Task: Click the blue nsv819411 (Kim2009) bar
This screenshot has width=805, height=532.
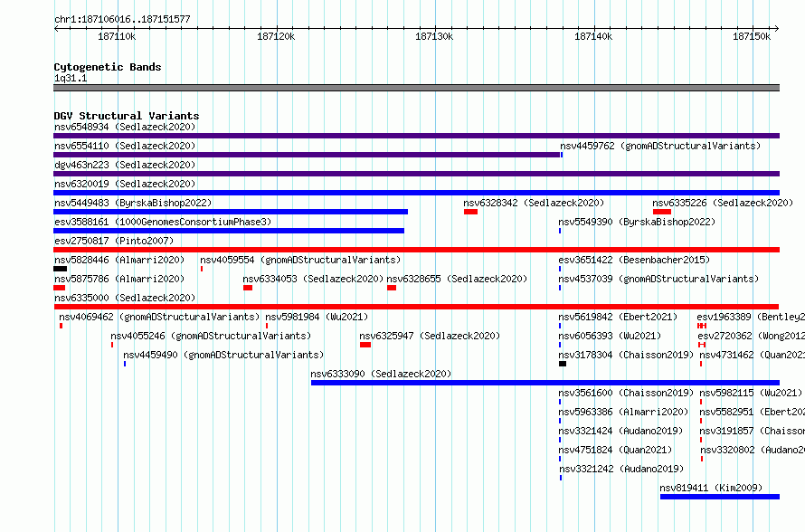Action: coord(720,497)
